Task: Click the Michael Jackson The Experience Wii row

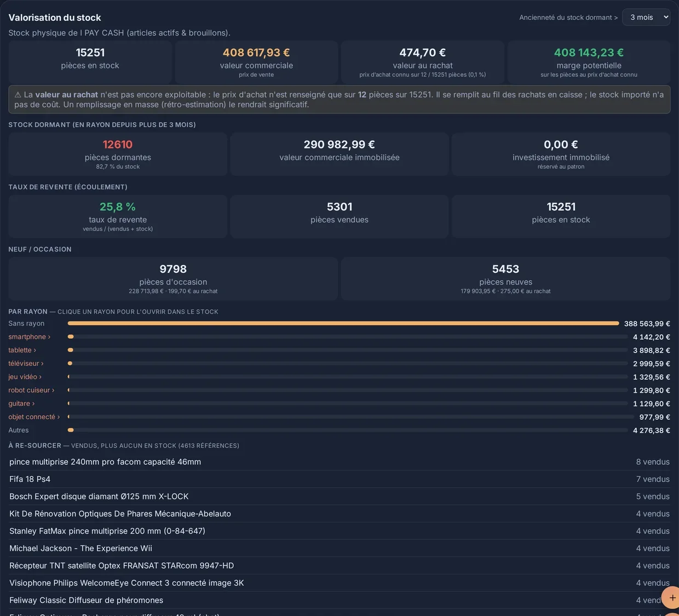Action: (x=339, y=548)
